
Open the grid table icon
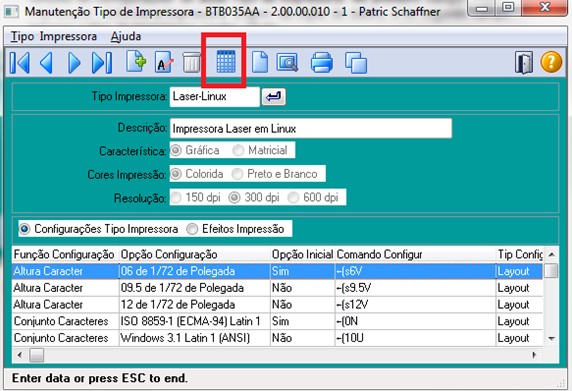[x=226, y=62]
